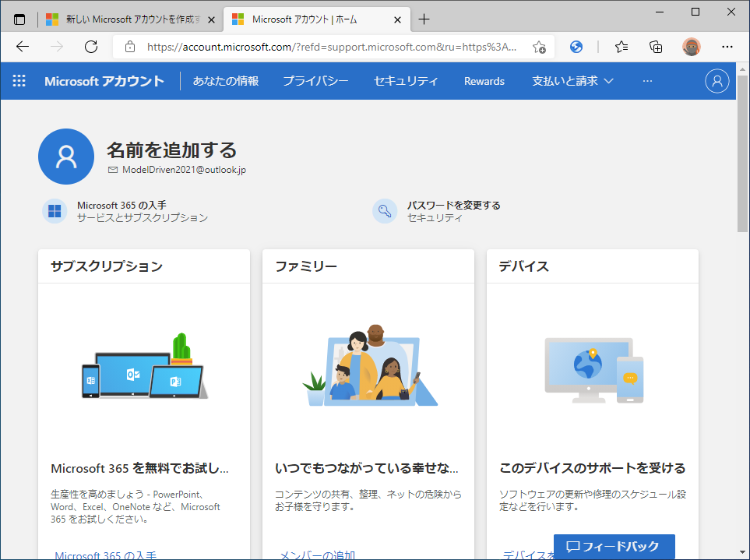Click the password key icon
The image size is (750, 560).
(385, 211)
